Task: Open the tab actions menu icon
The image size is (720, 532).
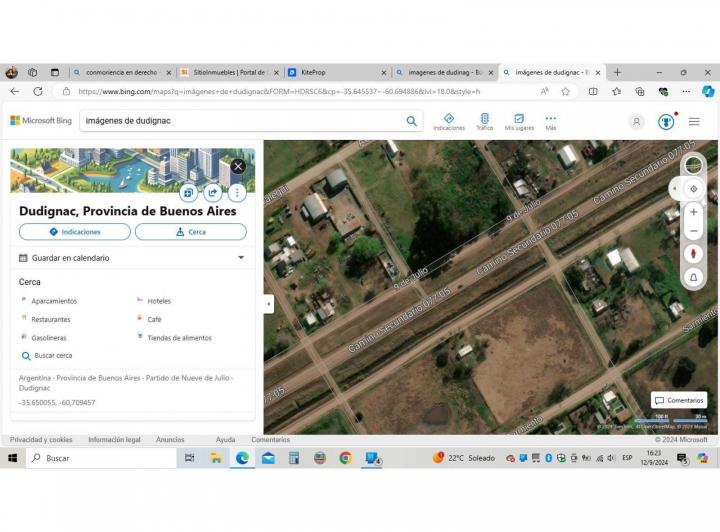Action: [55, 72]
